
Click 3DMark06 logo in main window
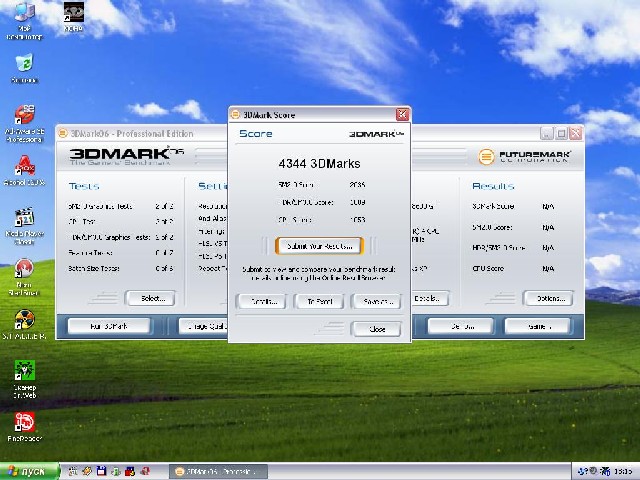click(127, 156)
